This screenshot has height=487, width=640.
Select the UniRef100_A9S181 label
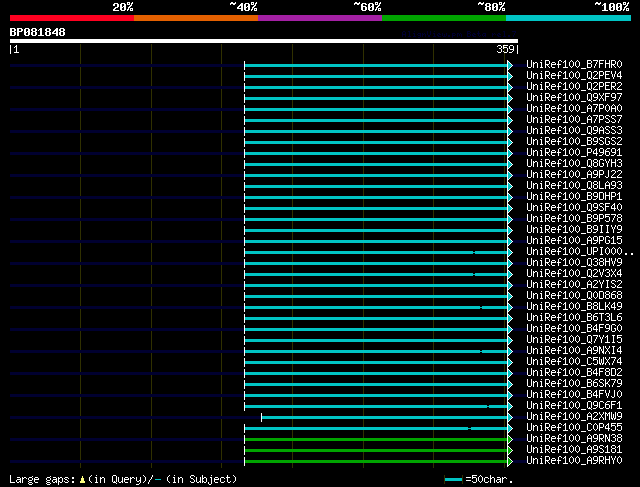[574, 450]
